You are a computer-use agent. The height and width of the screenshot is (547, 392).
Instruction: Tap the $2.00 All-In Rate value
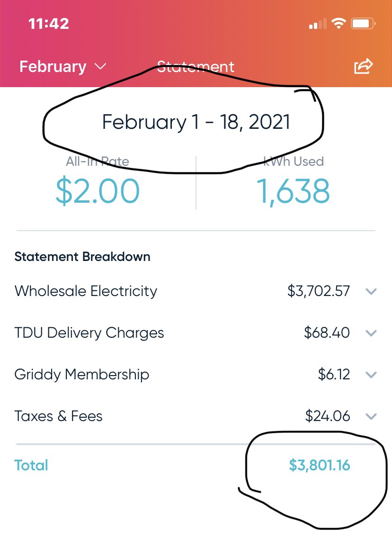pyautogui.click(x=98, y=191)
